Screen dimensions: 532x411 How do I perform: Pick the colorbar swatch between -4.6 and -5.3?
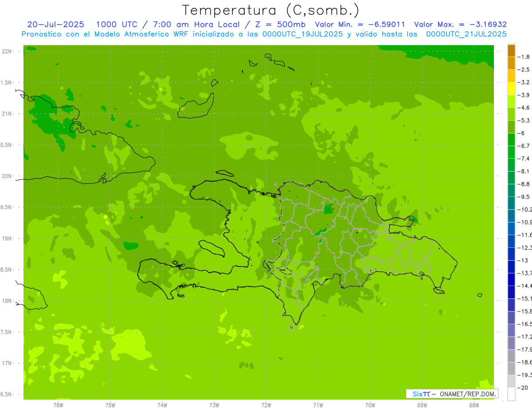[511, 114]
